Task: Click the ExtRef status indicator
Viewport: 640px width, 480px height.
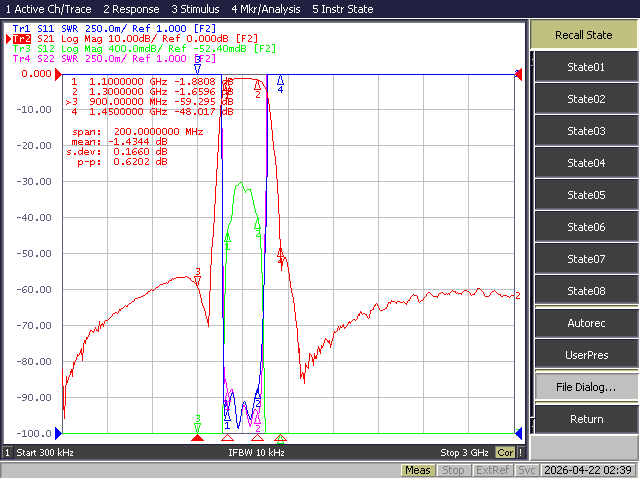Action: coord(492,470)
